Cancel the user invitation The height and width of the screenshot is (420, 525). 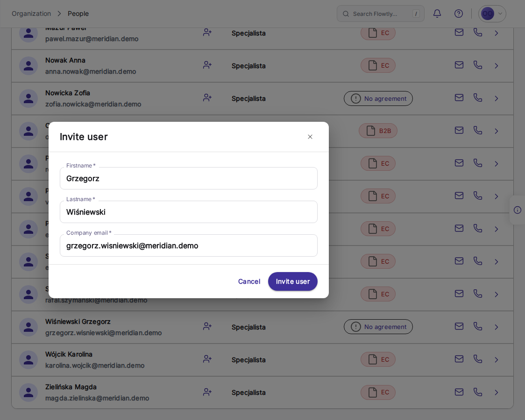point(249,281)
